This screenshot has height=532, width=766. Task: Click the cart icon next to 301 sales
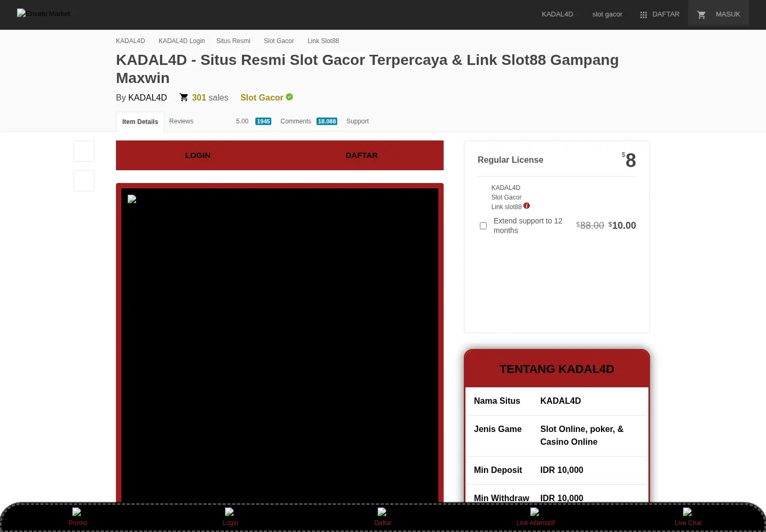coord(184,97)
